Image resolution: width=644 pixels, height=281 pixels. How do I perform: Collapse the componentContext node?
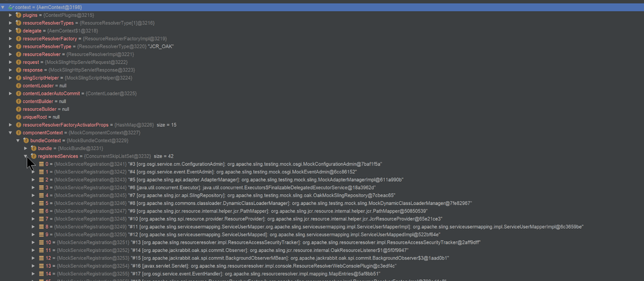[10, 133]
